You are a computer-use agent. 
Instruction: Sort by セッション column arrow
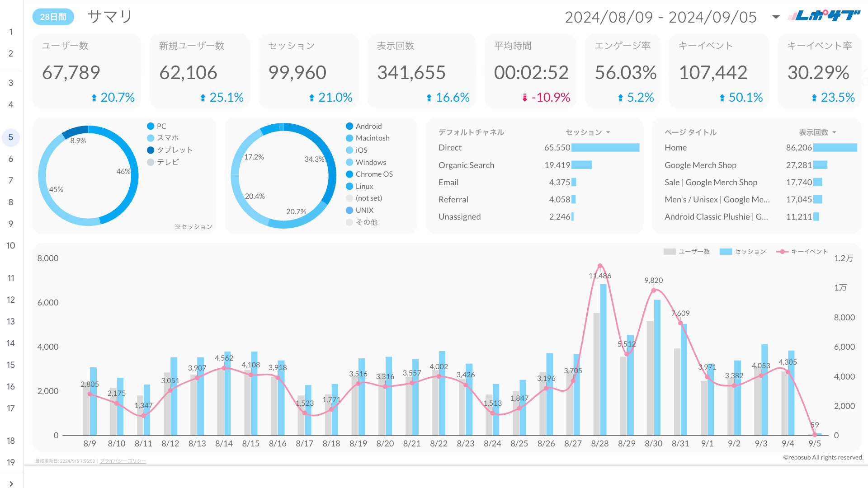(x=608, y=132)
